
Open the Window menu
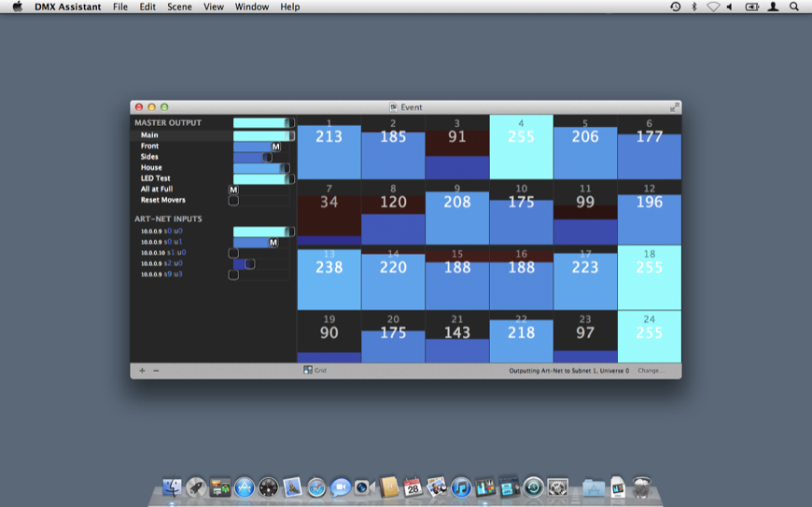(251, 7)
